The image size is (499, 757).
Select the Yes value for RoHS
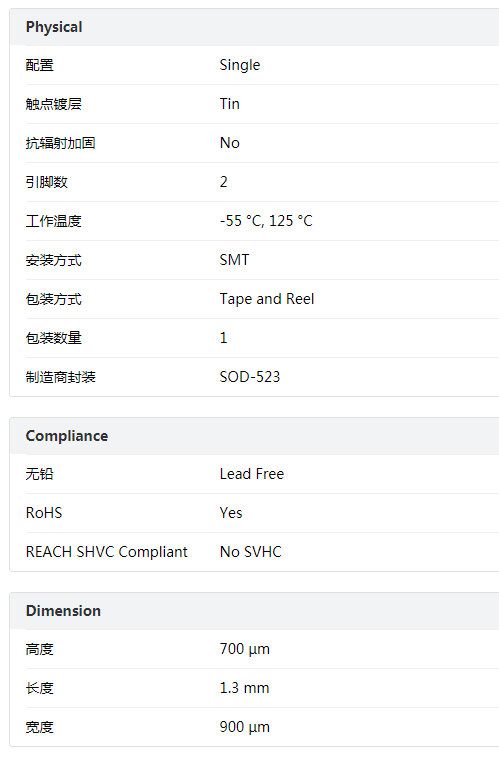[231, 513]
